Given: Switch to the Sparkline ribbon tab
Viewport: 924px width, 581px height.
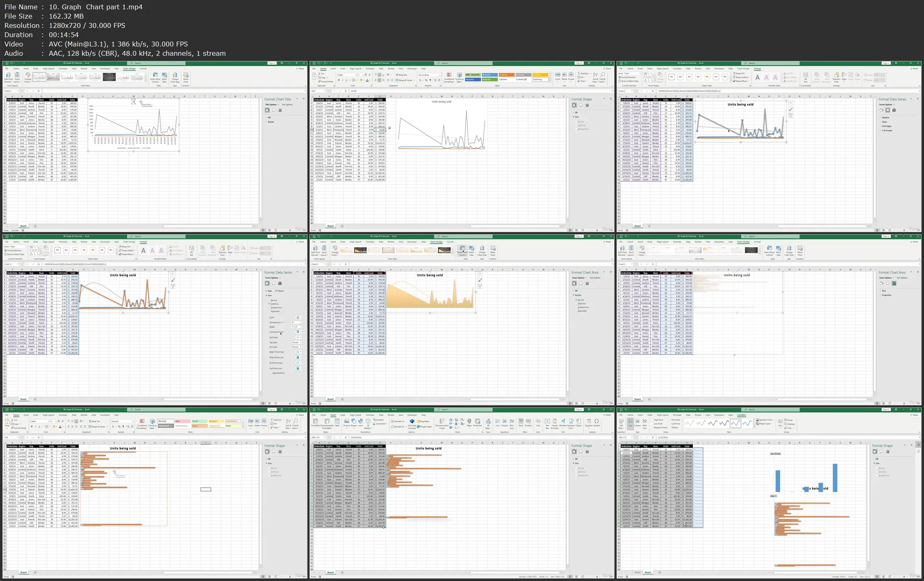Looking at the screenshot, I should (741, 415).
